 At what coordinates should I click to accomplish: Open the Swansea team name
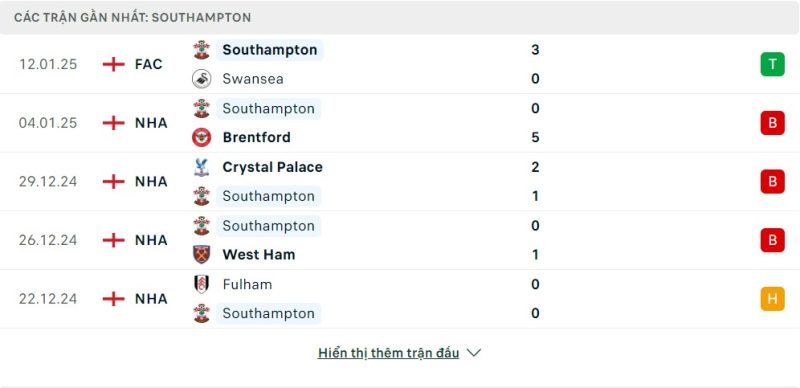pos(253,79)
